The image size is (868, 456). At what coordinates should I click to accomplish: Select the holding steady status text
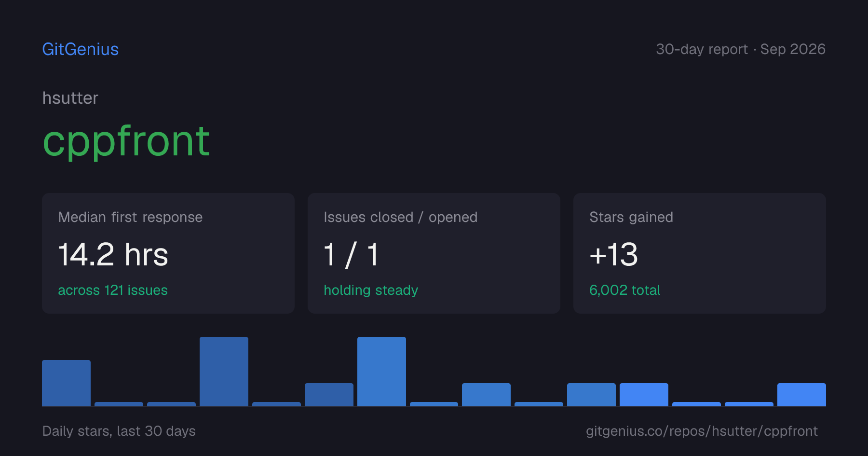point(371,290)
